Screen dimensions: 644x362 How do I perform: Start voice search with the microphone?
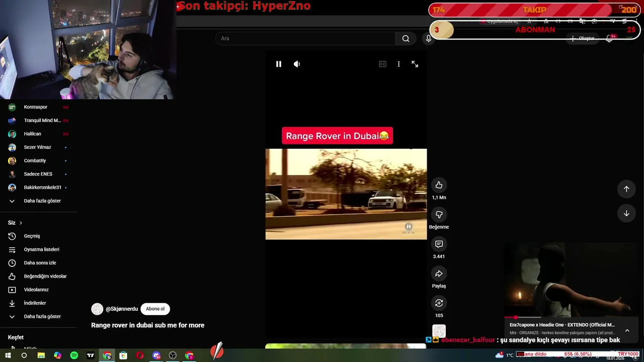(428, 39)
